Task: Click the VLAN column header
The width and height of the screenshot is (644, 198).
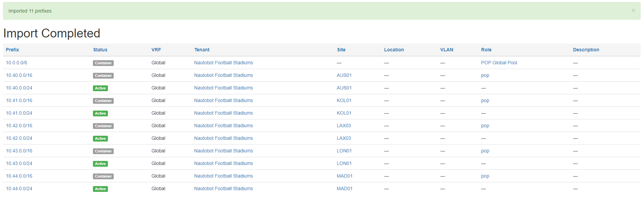Action: 447,50
